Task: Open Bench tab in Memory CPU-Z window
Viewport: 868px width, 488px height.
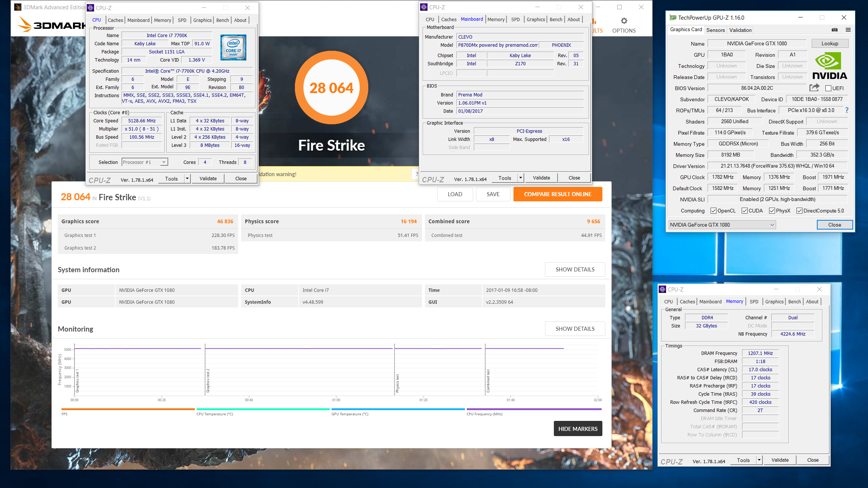Action: point(794,301)
